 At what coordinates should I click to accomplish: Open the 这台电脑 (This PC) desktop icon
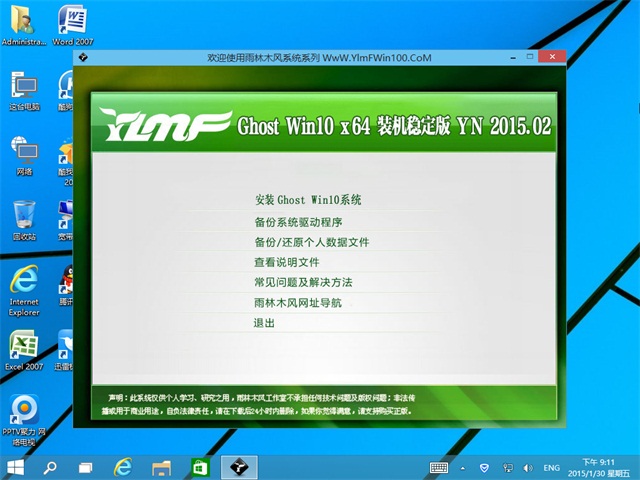coord(24,91)
